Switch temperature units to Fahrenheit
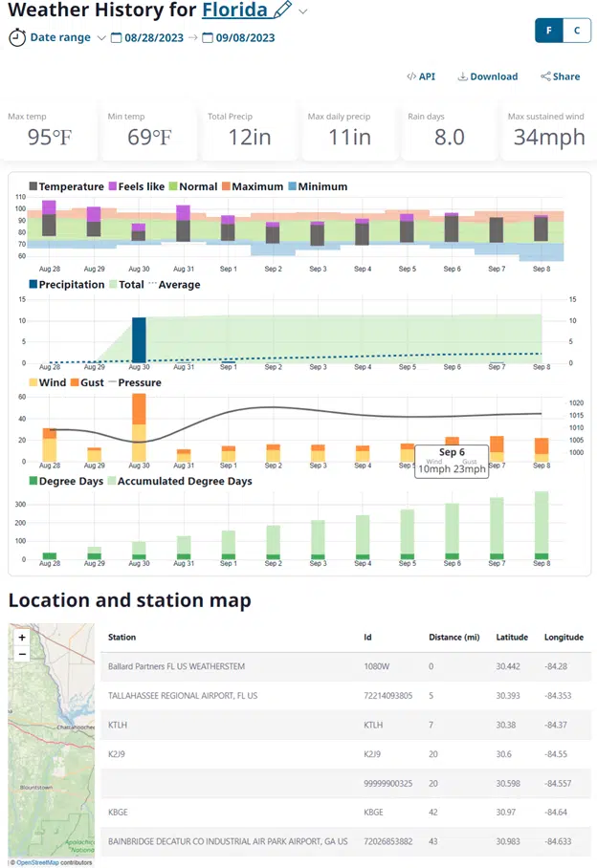This screenshot has width=597, height=868. 549,31
